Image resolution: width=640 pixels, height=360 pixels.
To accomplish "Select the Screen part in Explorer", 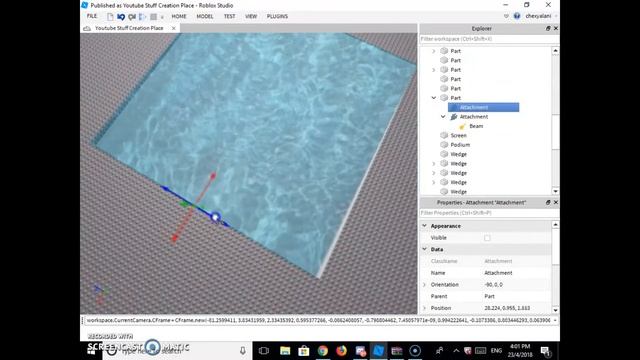I will point(458,136).
